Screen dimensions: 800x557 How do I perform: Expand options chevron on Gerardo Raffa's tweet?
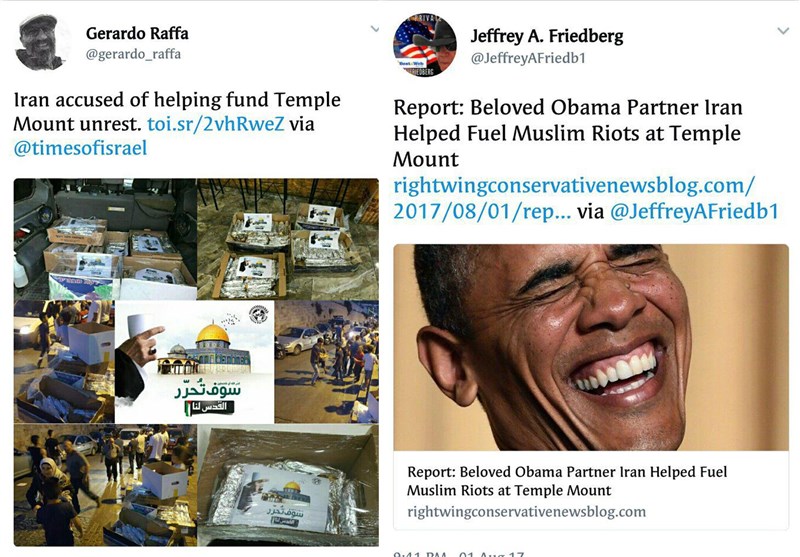374,29
